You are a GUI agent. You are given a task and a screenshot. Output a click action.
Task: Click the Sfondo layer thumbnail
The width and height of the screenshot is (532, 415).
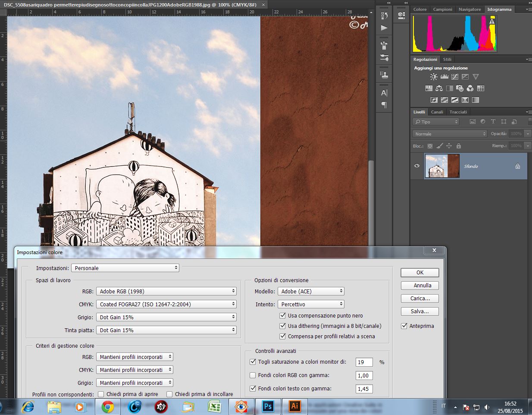point(442,166)
